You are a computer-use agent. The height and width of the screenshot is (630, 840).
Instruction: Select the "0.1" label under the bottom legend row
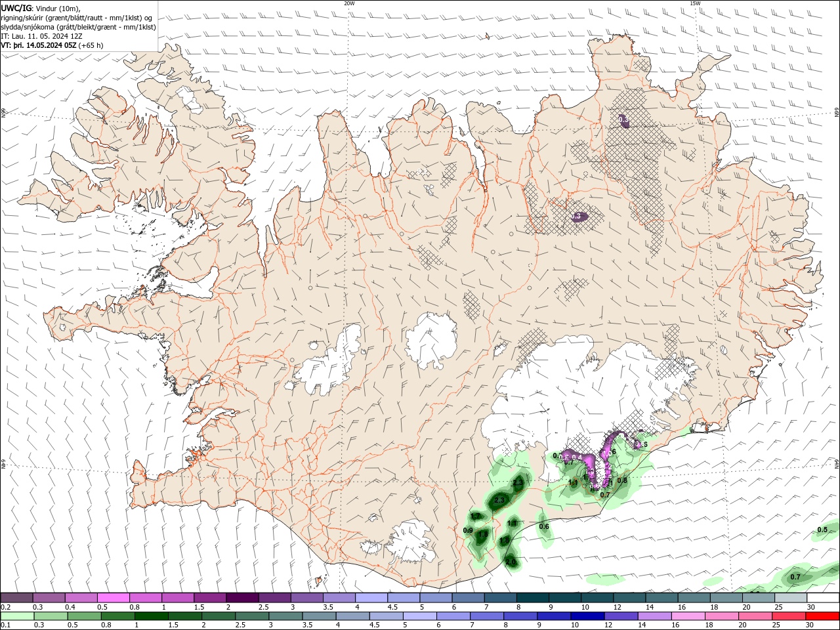5,625
